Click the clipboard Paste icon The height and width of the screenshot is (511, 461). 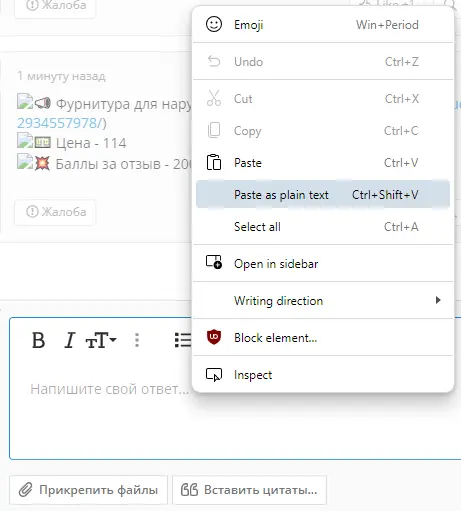214,162
